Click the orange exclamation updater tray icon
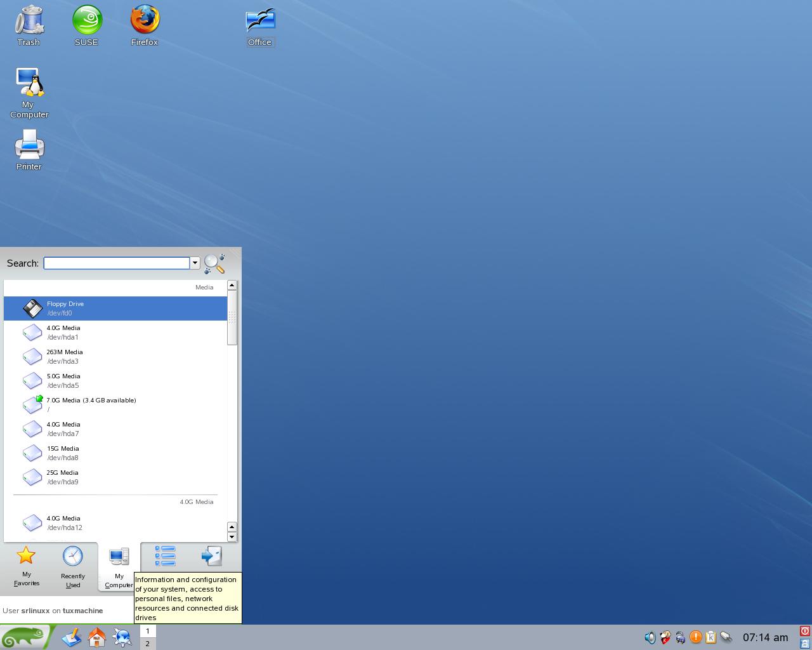 (696, 637)
